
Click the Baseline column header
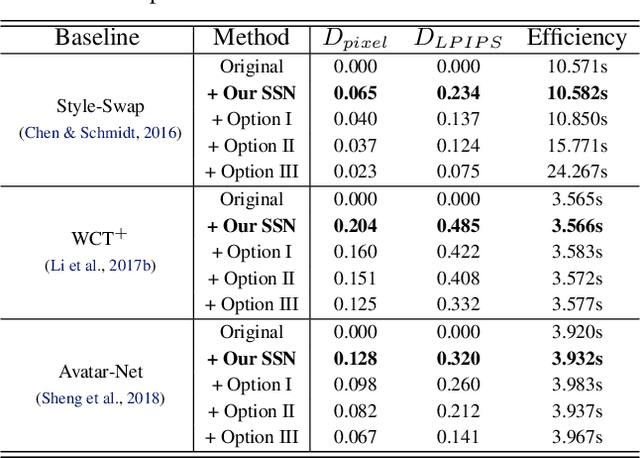pyautogui.click(x=98, y=39)
